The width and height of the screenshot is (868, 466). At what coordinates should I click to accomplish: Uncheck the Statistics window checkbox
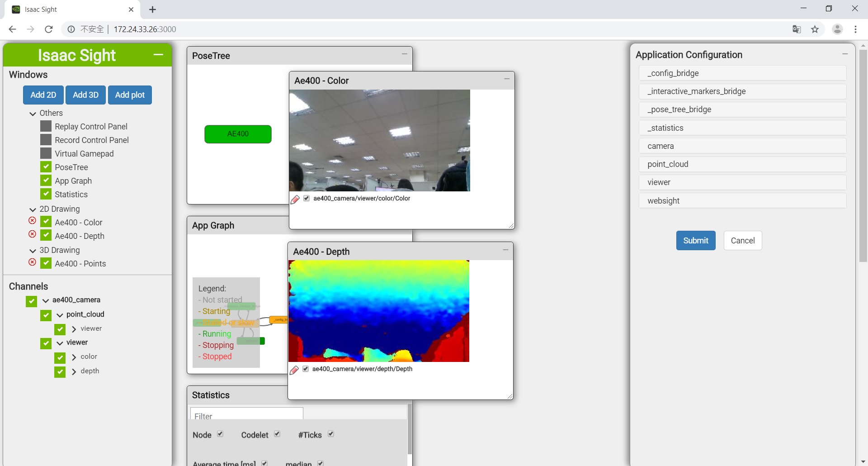click(46, 194)
